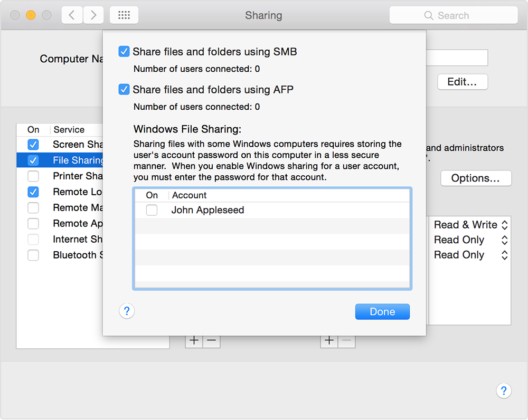Uncheck Share files and folders using AFP
528x420 pixels.
point(124,90)
